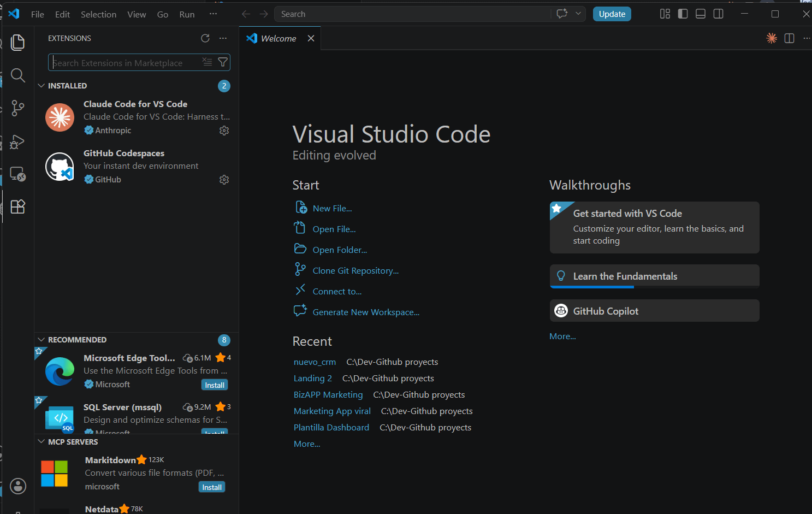Open the Run and Debug view
Screen dimensions: 812x514
18,141
